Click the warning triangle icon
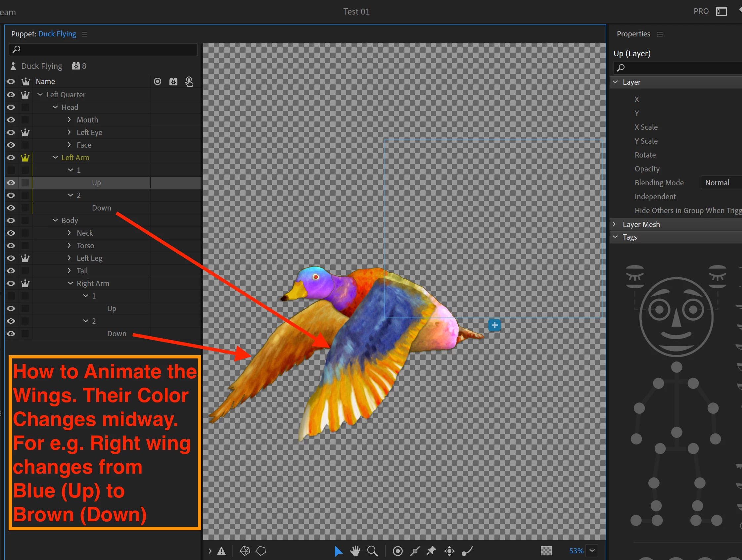 pos(221,551)
